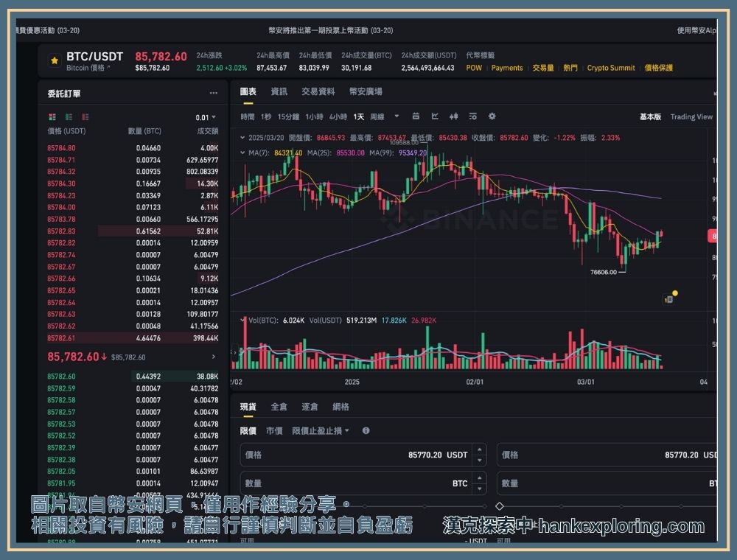Screen dimensions: 737x560
Task: Open the 限價止盈止損 order type dropdown
Action: coord(321,431)
